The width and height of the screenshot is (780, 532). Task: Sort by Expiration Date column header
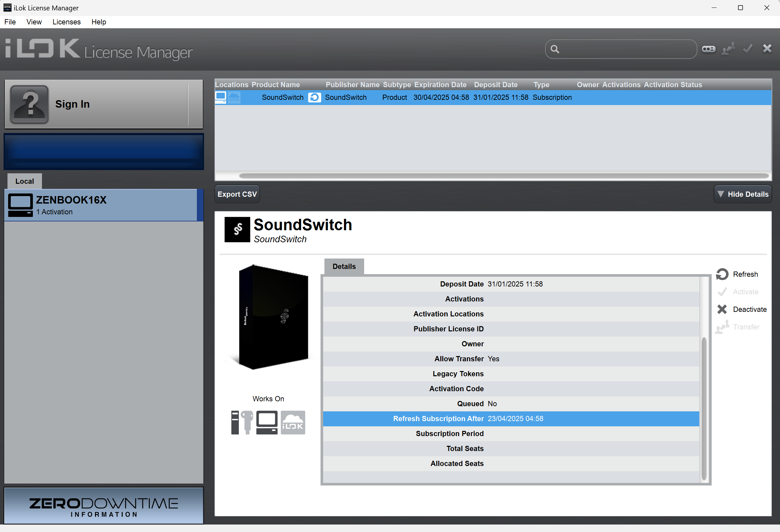pyautogui.click(x=440, y=85)
